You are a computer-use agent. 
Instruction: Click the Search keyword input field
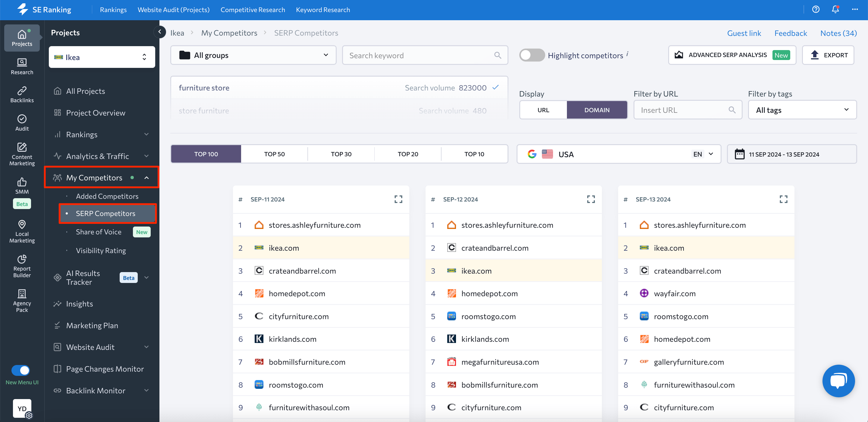tap(425, 55)
